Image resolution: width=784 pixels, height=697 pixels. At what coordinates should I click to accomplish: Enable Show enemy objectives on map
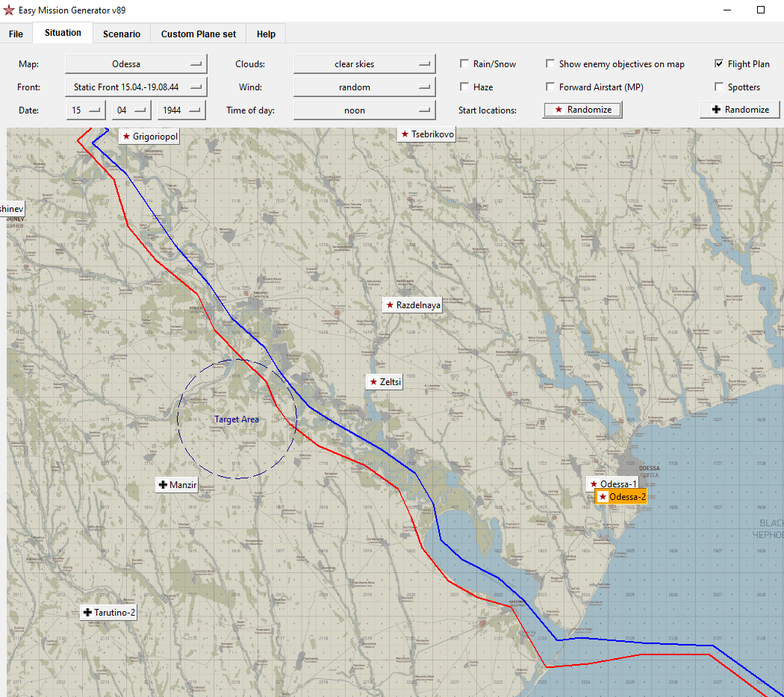click(550, 64)
